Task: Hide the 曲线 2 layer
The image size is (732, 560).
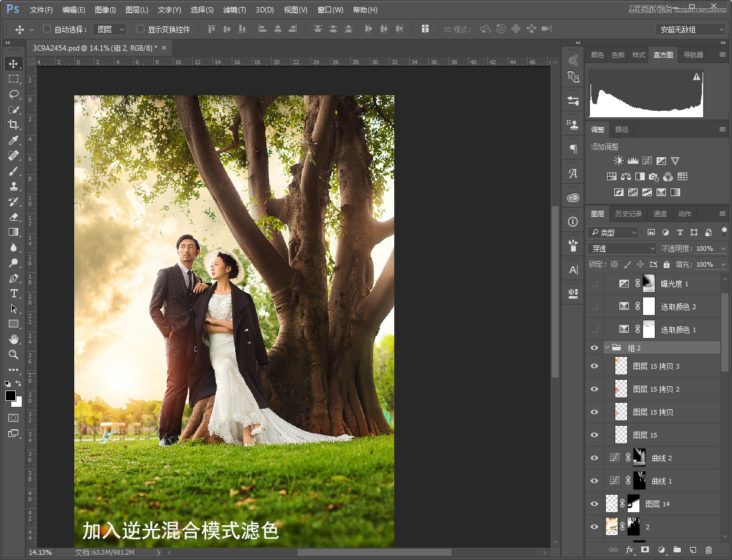Action: point(594,458)
